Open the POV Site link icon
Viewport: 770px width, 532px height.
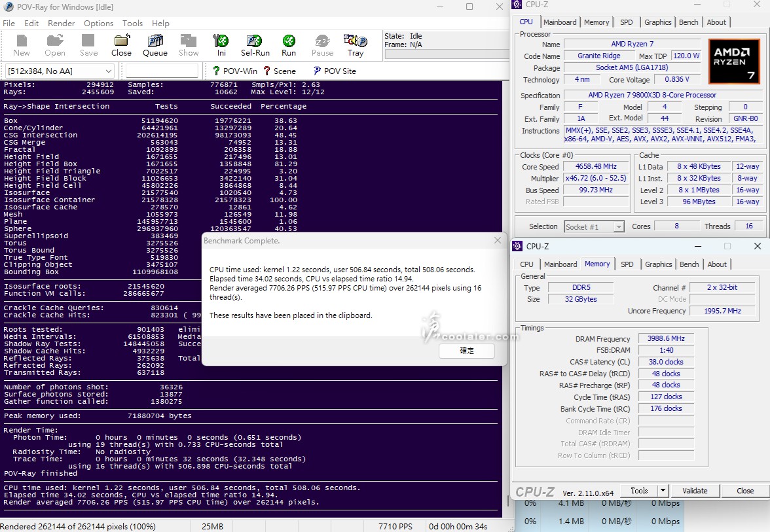[x=335, y=71]
